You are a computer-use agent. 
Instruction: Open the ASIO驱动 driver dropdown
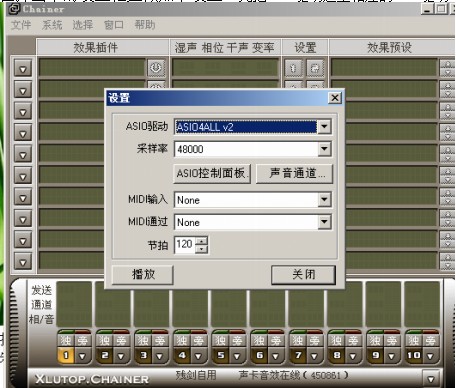[324, 127]
